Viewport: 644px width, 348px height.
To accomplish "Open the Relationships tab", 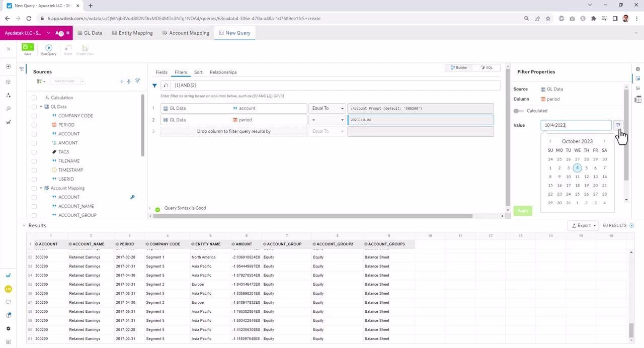I will click(223, 72).
